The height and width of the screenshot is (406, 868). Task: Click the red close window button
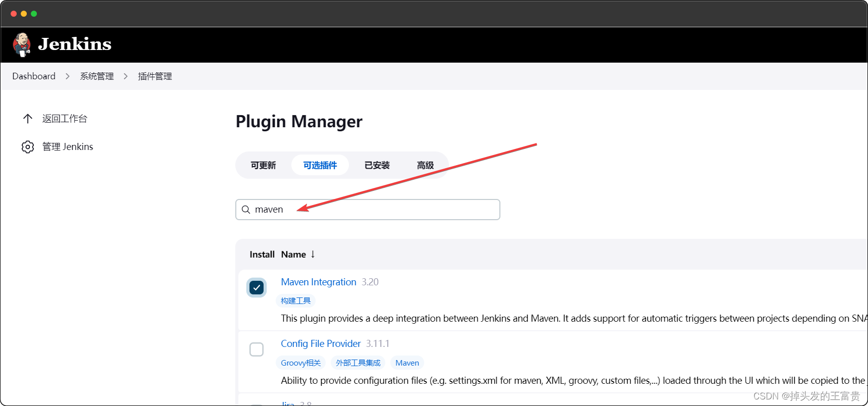click(x=14, y=14)
